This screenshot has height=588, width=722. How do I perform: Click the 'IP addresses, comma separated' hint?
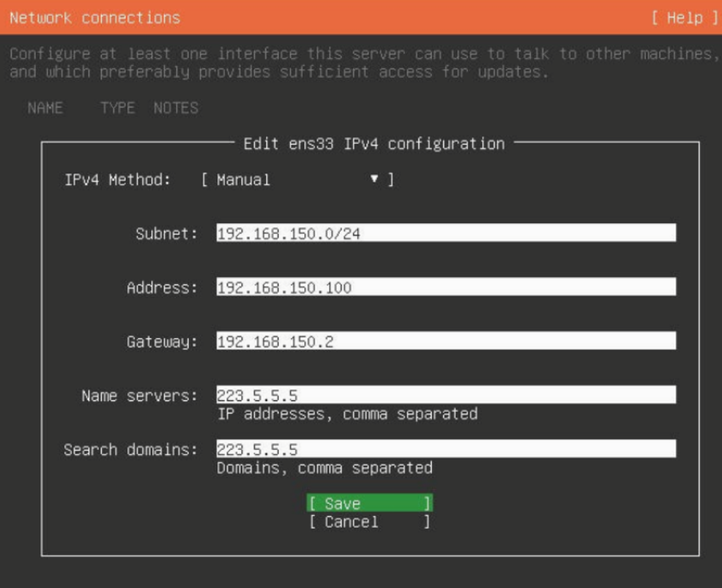(x=348, y=414)
